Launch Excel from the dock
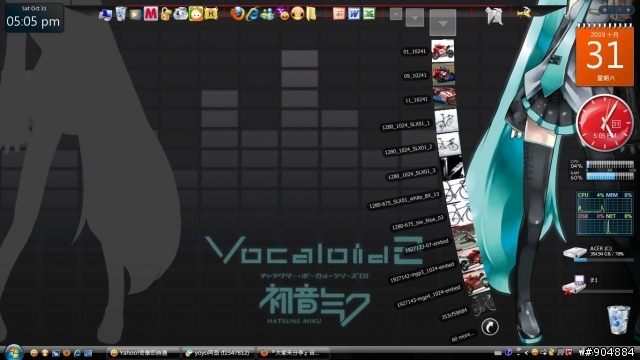The image size is (640, 360). click(x=369, y=14)
